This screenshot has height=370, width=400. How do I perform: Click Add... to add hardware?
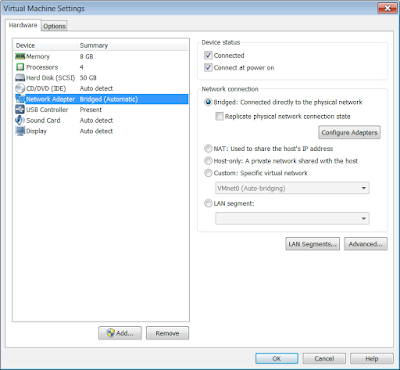tap(120, 333)
